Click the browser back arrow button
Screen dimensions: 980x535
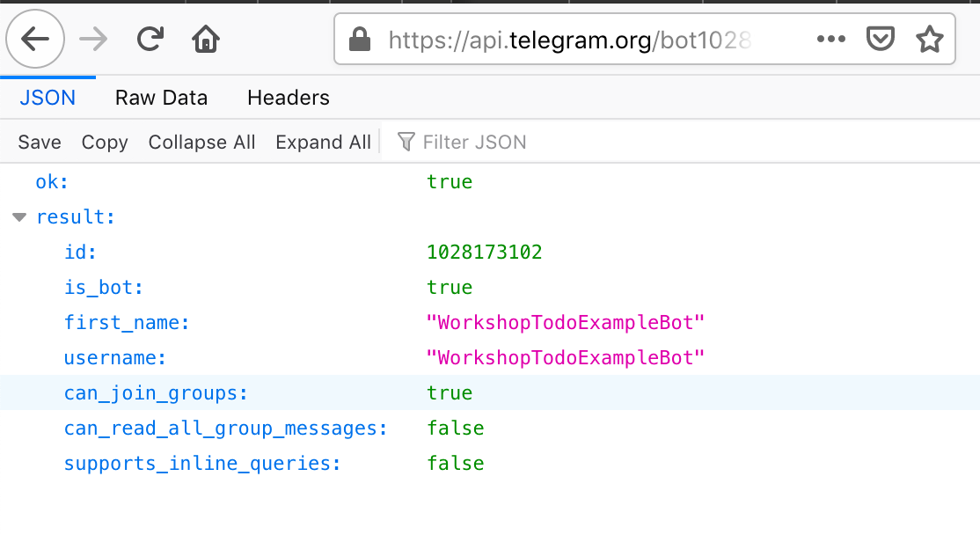click(35, 40)
